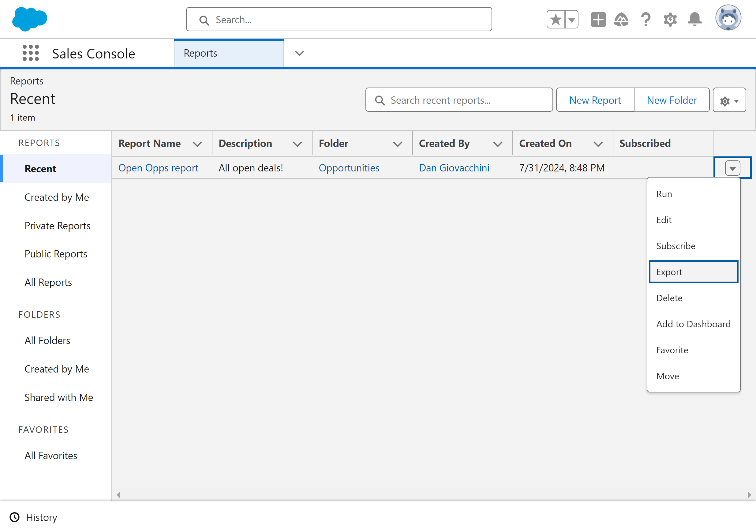Open the Setup gear in the header

[x=670, y=19]
